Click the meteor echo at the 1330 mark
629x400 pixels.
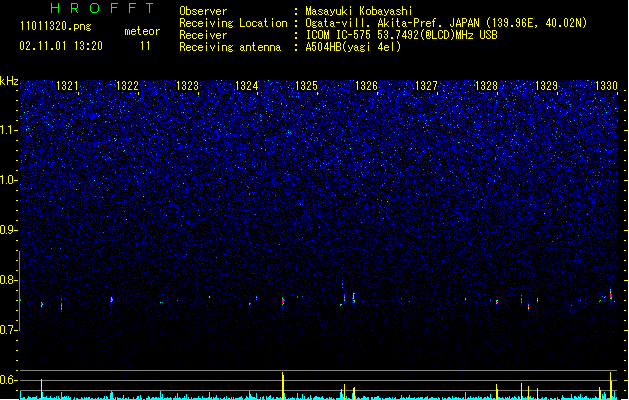tap(611, 294)
